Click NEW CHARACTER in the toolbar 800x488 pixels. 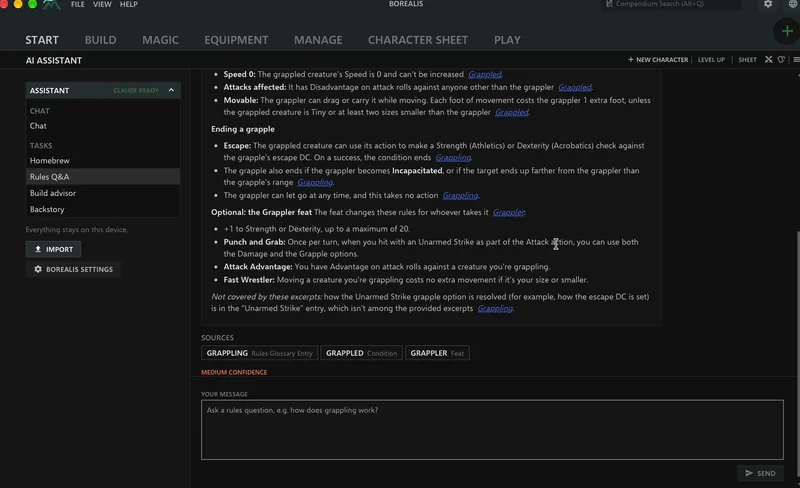pyautogui.click(x=658, y=60)
